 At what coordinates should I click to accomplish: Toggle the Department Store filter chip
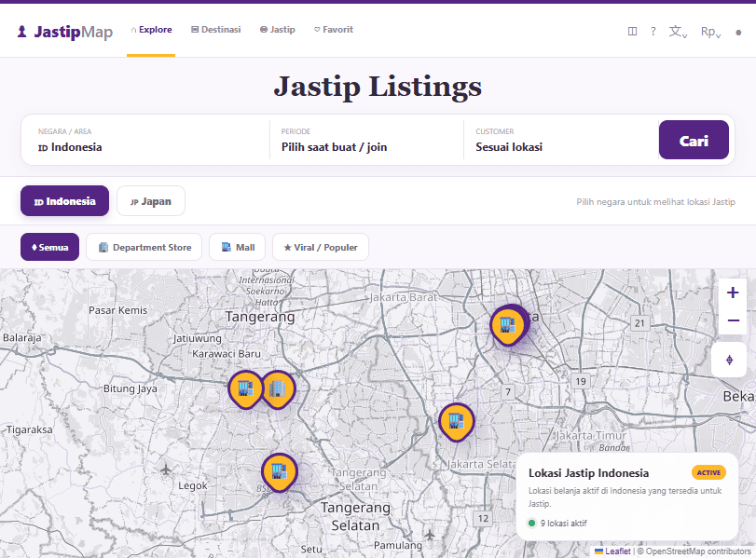[x=144, y=247]
